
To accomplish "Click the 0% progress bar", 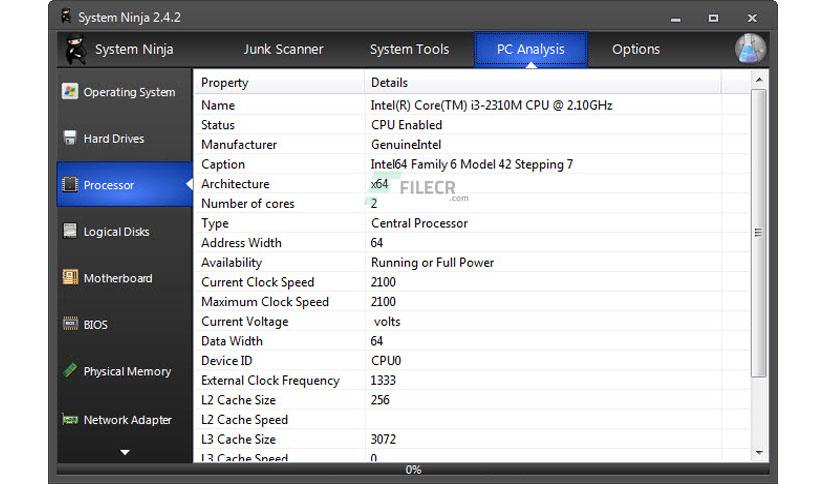I will pyautogui.click(x=413, y=469).
